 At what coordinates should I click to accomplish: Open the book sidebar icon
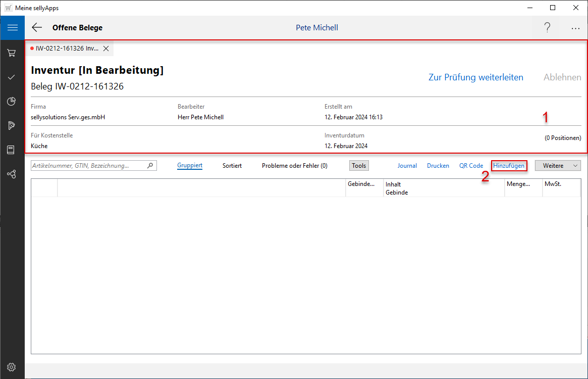point(12,150)
